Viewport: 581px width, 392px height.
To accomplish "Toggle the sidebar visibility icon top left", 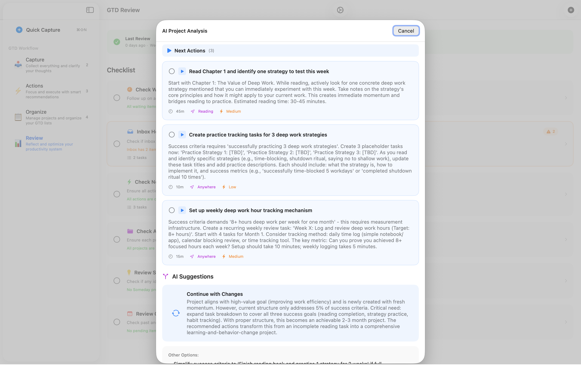I will [90, 10].
